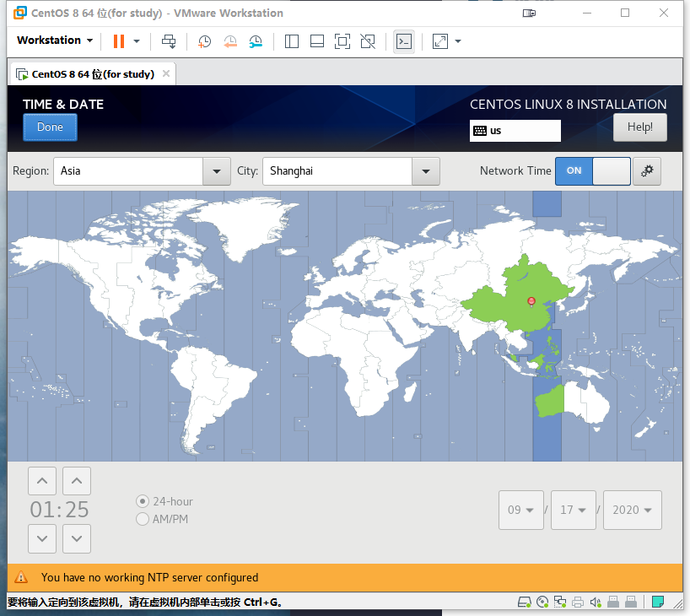The width and height of the screenshot is (690, 616).
Task: Open the Help! button
Action: (640, 127)
